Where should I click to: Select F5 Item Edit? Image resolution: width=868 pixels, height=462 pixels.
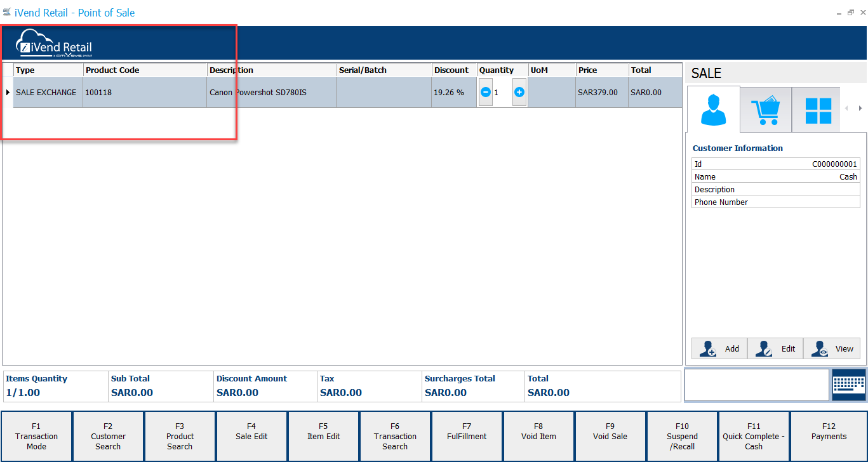[323, 436]
